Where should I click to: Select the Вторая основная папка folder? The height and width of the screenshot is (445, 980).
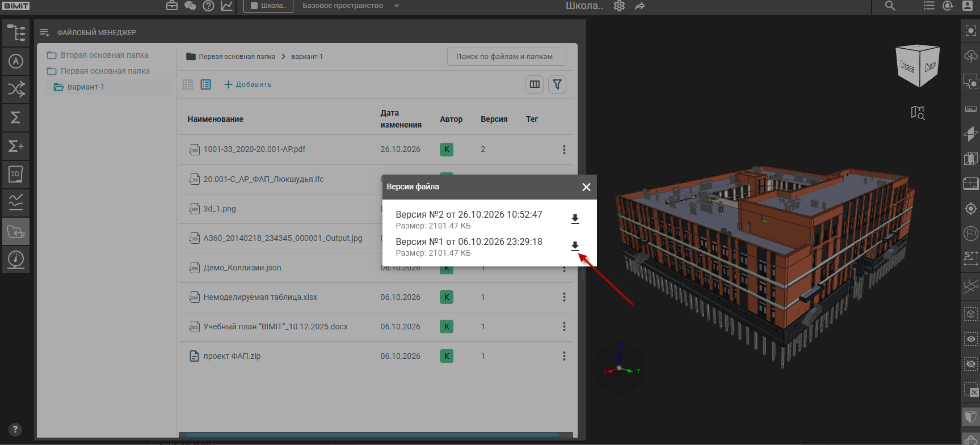[104, 55]
